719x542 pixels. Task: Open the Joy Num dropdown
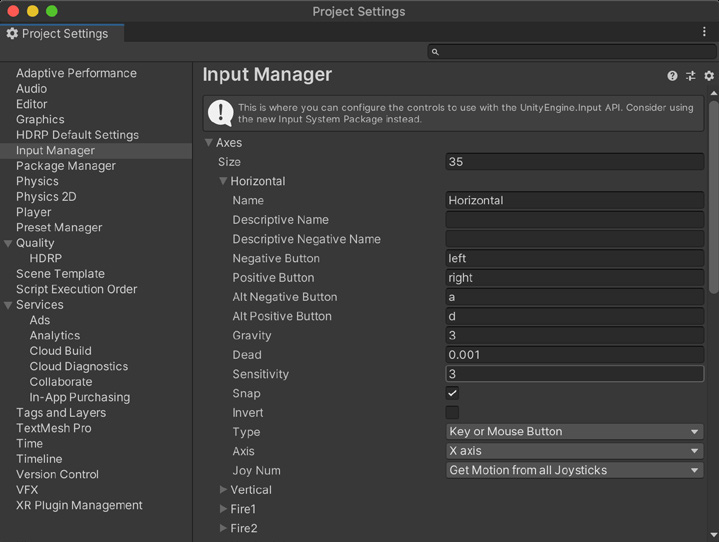click(x=575, y=470)
